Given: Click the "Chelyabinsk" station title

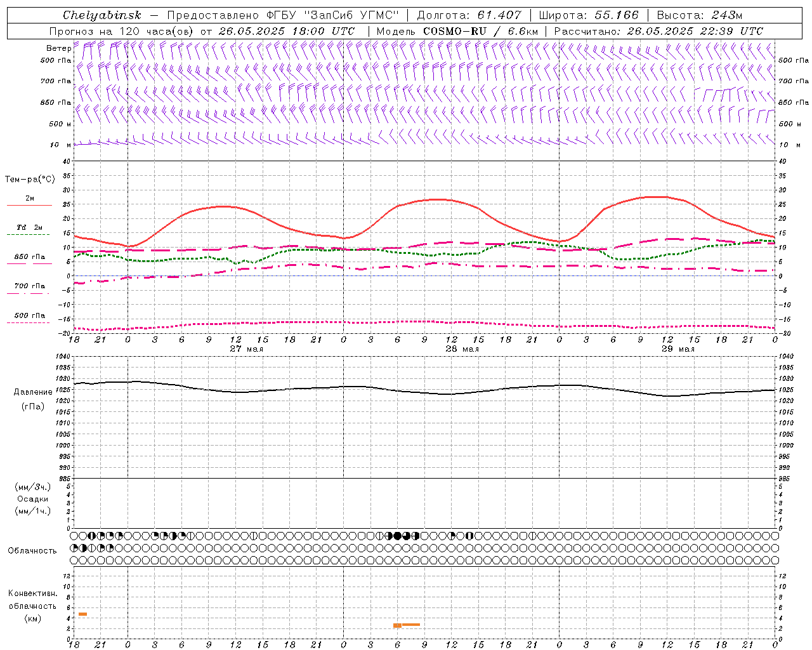Looking at the screenshot, I should coord(101,15).
